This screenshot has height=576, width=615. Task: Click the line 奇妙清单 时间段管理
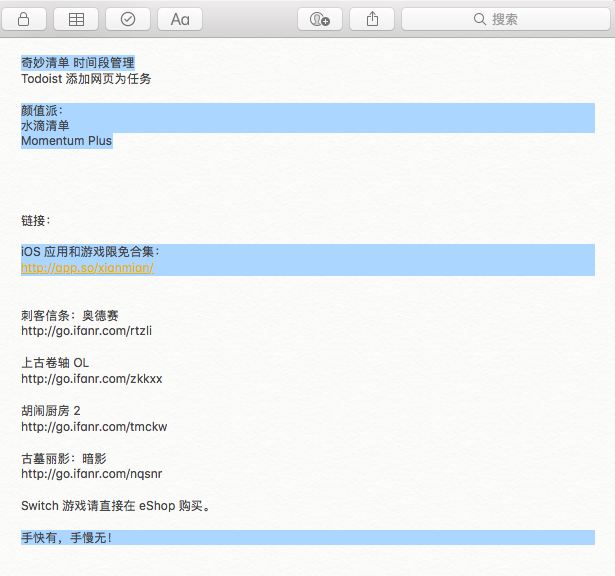click(x=78, y=63)
